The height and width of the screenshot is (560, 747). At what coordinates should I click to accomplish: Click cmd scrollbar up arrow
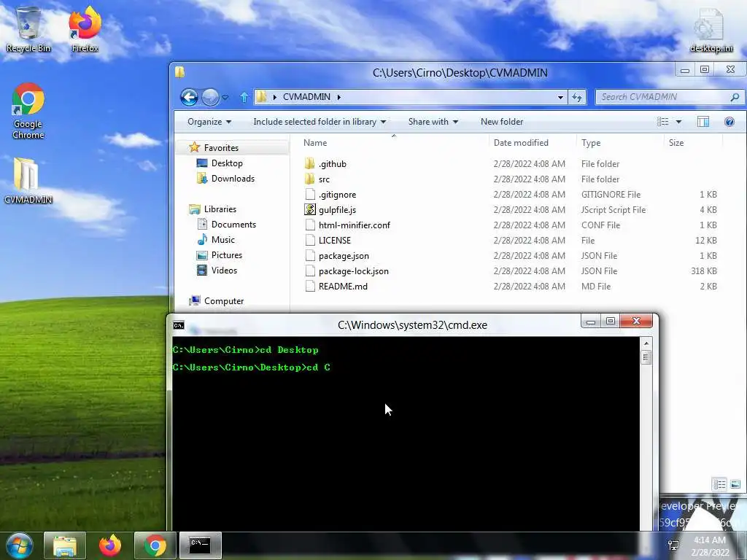click(x=646, y=343)
